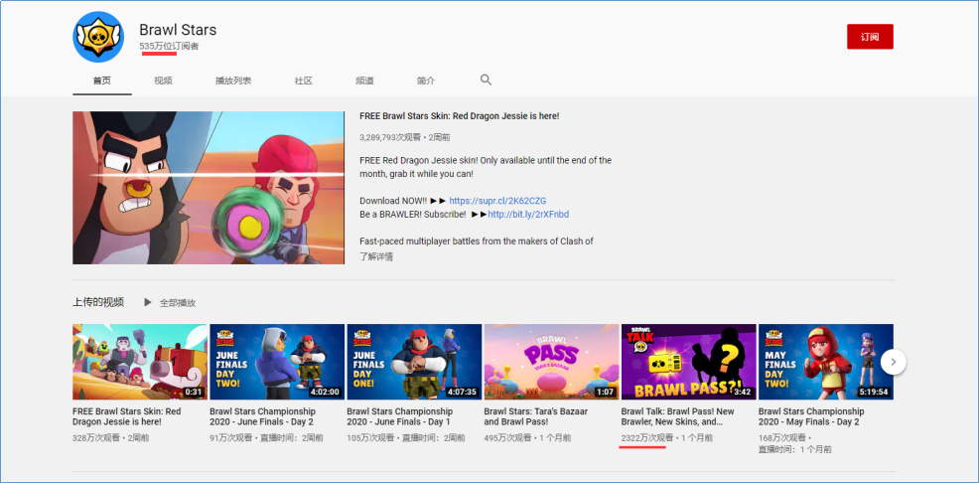Click the play-all triangle icon
This screenshot has height=483, width=980.
coord(148,302)
